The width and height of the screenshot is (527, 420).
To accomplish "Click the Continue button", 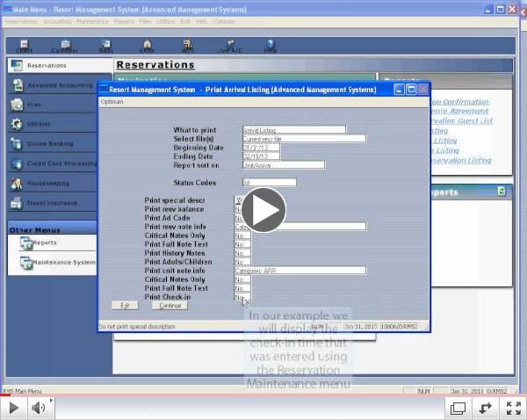I will pyautogui.click(x=170, y=306).
